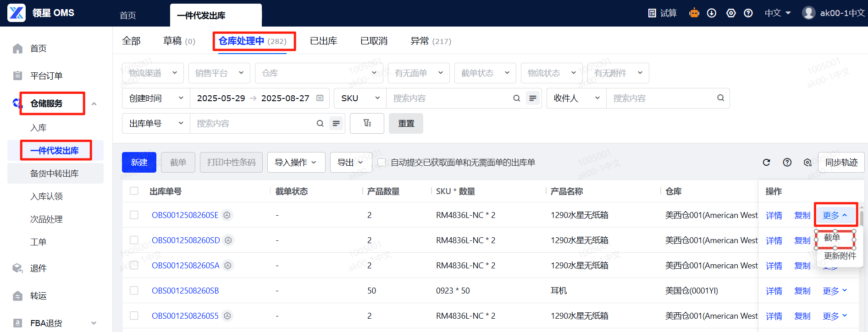The image size is (868, 332).
Task: Click the FBA退货 sidebar icon
Action: coord(18,323)
